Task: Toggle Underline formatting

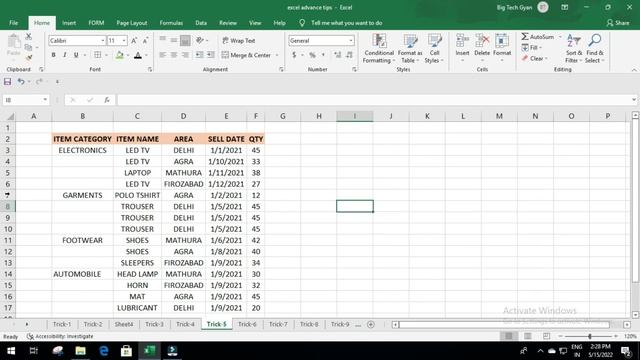Action: coord(76,55)
